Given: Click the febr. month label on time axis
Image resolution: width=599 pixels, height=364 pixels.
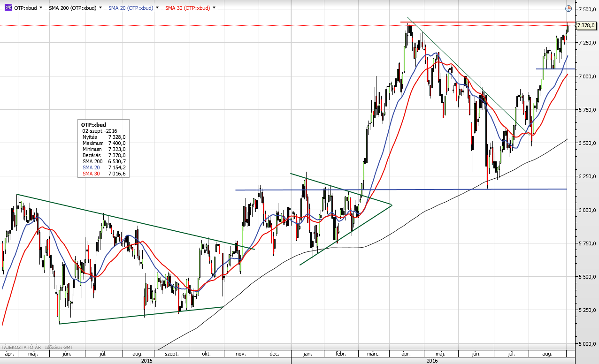Looking at the screenshot, I should (x=341, y=353).
